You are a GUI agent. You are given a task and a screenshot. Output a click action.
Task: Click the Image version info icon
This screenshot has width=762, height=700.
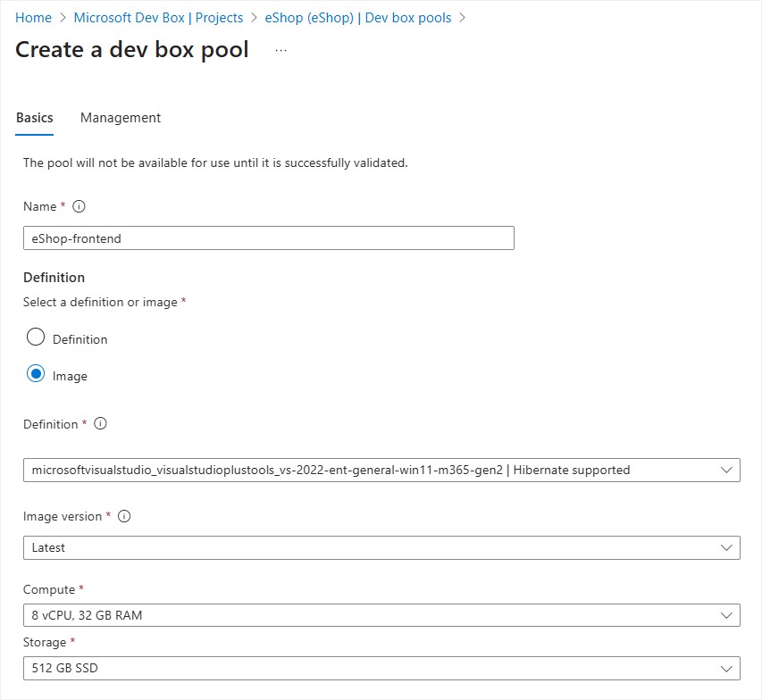point(124,516)
